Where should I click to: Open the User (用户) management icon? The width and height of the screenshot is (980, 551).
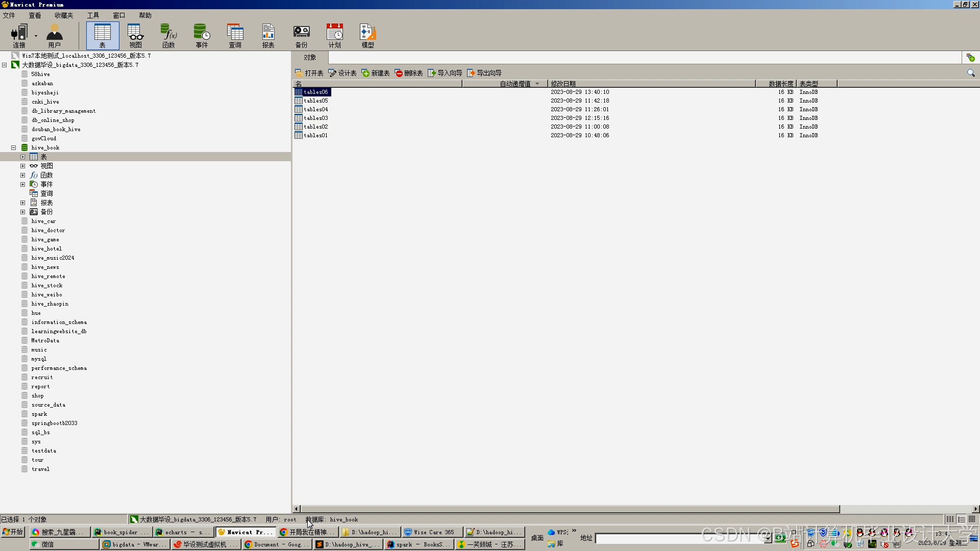pos(54,35)
